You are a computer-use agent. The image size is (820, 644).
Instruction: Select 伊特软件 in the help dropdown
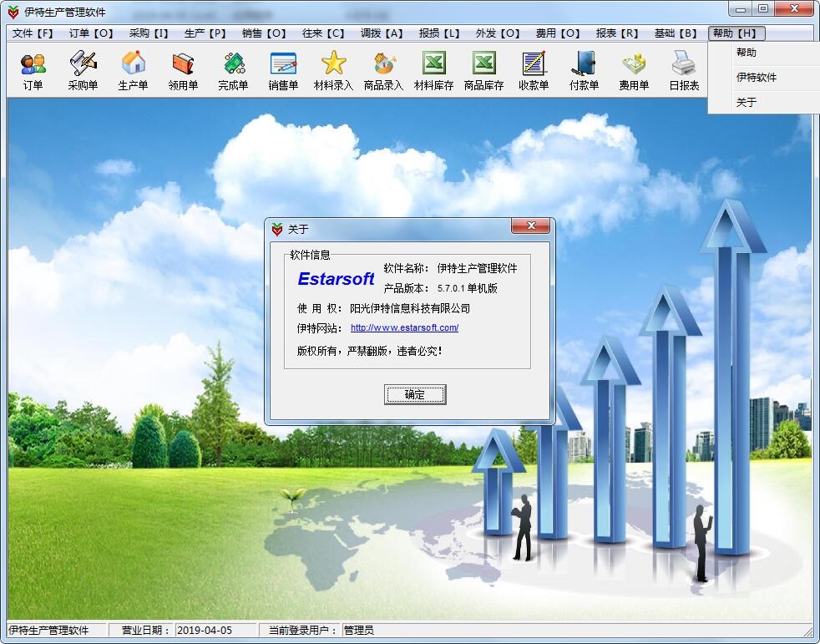click(757, 77)
